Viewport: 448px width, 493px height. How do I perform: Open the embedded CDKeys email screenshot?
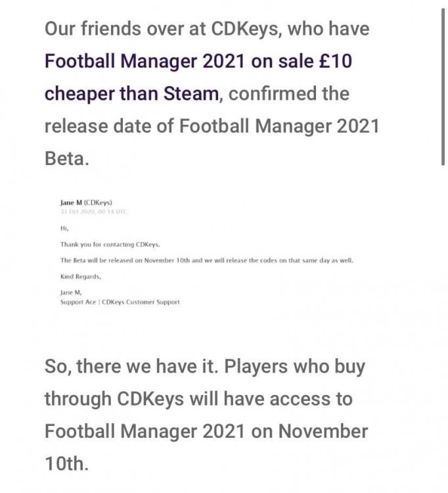tap(207, 252)
